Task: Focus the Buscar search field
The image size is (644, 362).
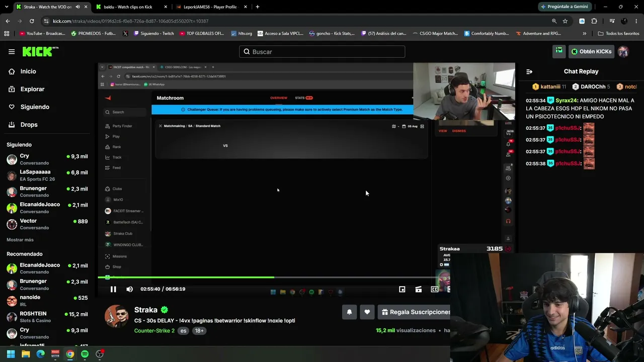Action: click(x=322, y=52)
